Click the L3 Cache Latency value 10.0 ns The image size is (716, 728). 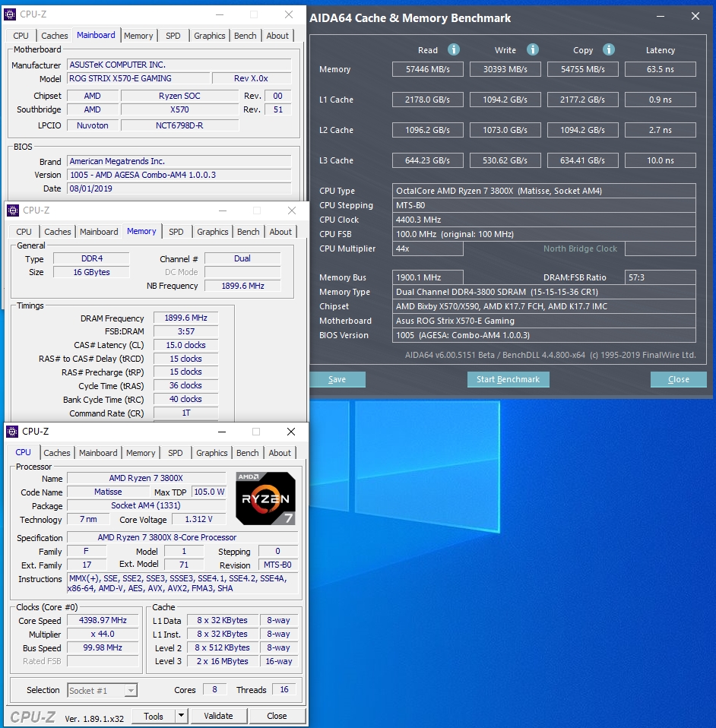tap(661, 160)
